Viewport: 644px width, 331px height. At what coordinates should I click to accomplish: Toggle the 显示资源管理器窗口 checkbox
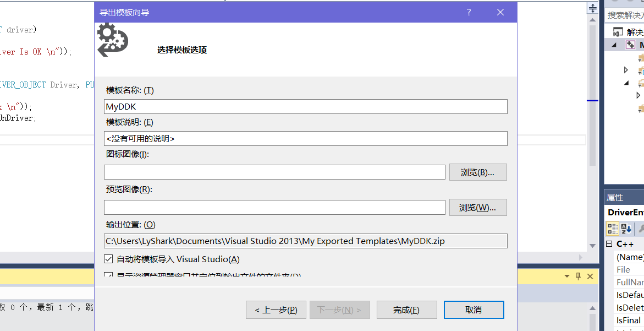(x=108, y=274)
